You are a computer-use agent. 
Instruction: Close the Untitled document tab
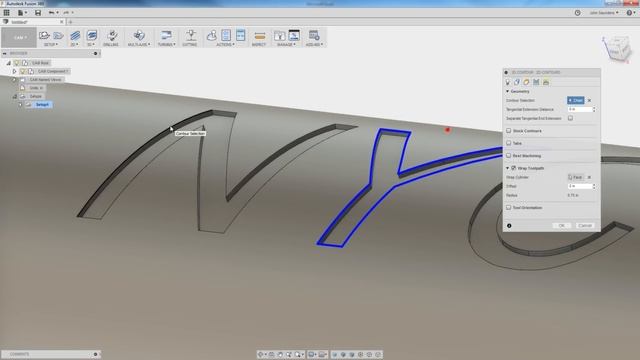point(62,22)
